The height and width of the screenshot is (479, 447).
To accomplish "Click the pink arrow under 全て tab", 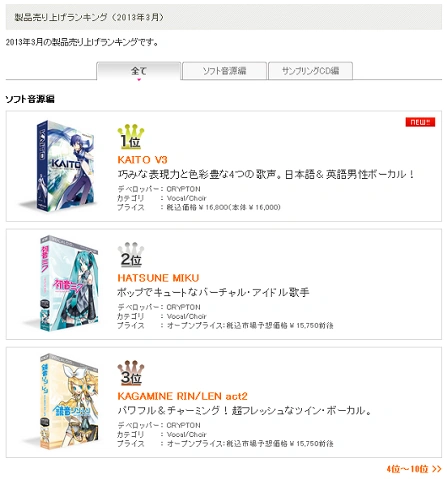I will (x=139, y=79).
